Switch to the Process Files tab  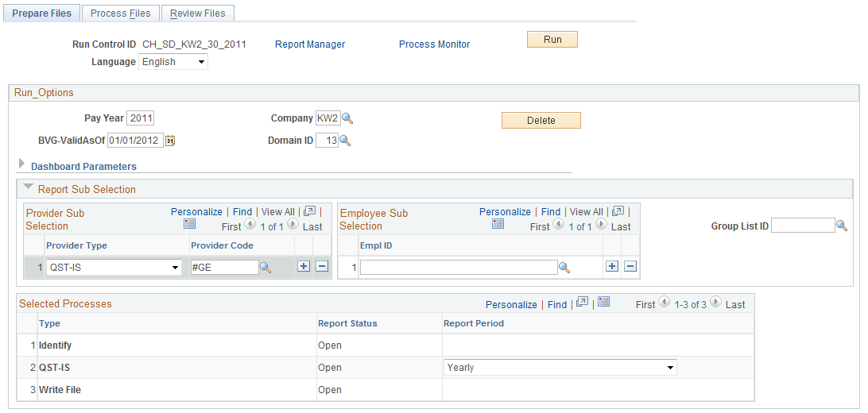(x=121, y=14)
